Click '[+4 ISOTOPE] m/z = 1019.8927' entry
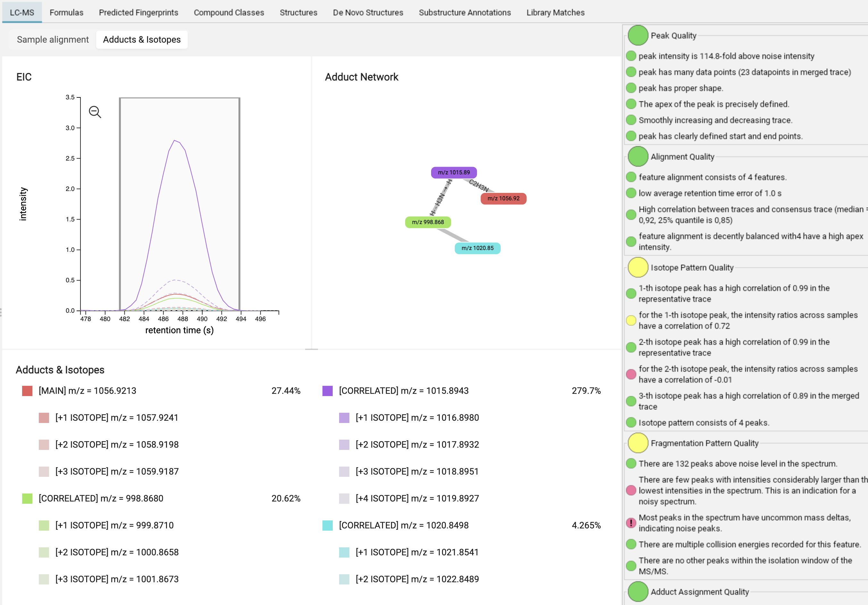 [417, 498]
